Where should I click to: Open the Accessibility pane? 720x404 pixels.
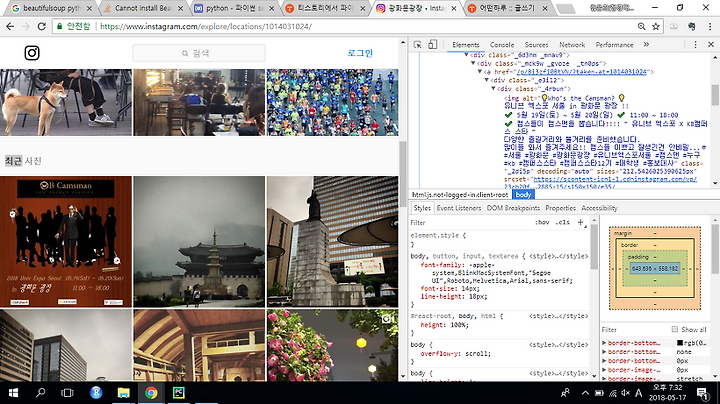599,208
